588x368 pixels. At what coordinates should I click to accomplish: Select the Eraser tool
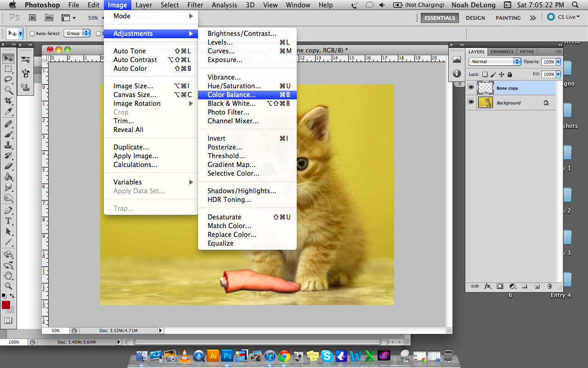click(8, 167)
